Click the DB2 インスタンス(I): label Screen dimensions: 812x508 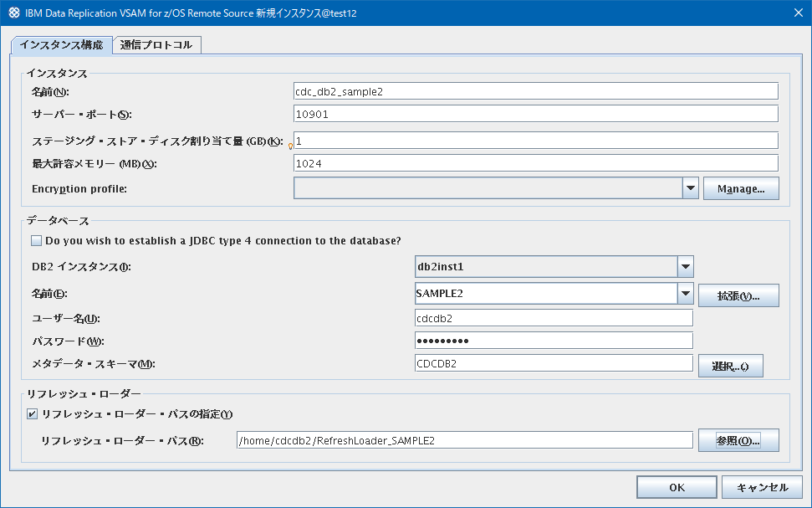[x=81, y=267]
